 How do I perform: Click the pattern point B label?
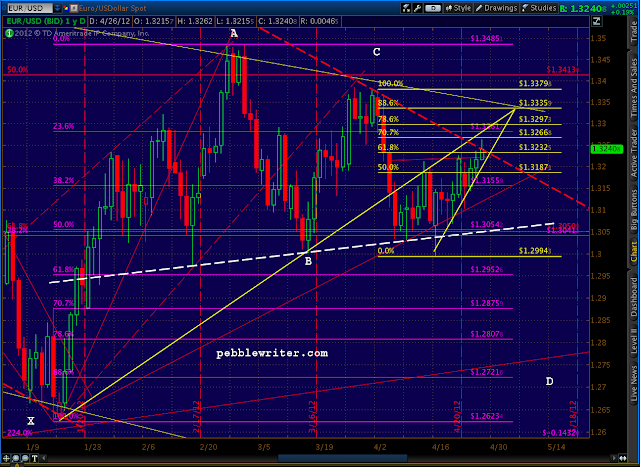tap(308, 261)
